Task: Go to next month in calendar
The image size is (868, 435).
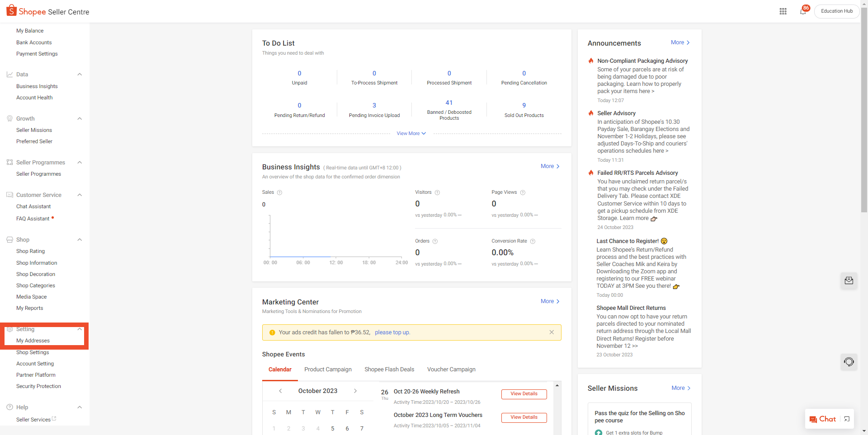Action: 355,391
